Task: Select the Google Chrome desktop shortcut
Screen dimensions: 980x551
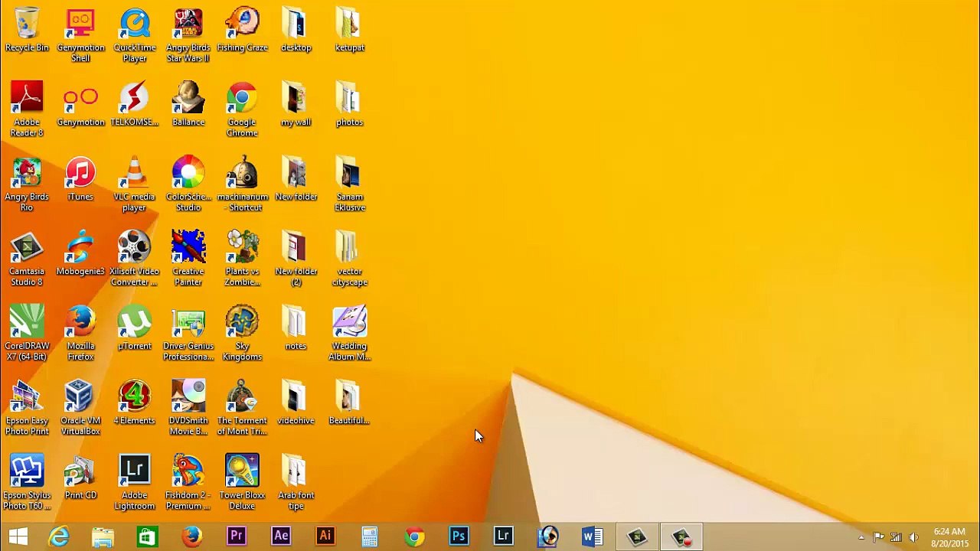Action: pos(242,110)
